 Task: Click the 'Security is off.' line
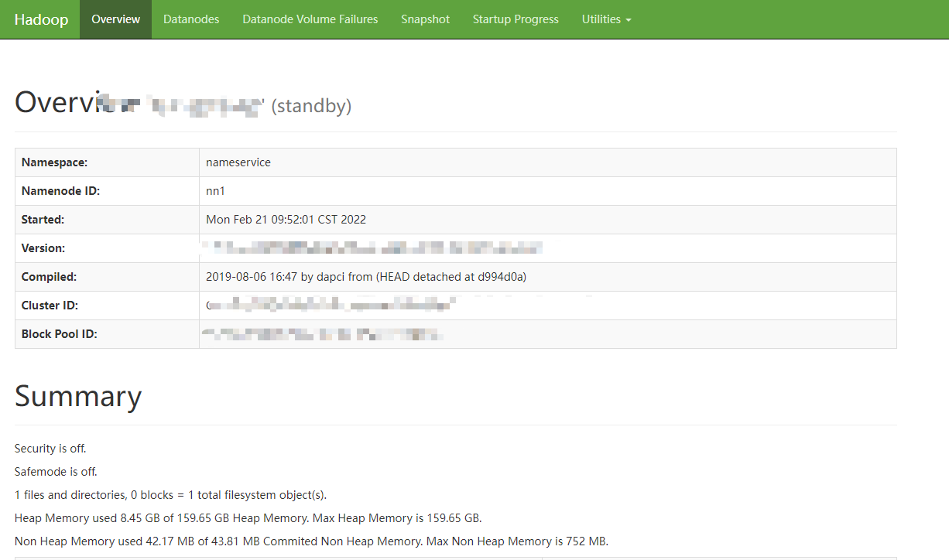(x=50, y=449)
